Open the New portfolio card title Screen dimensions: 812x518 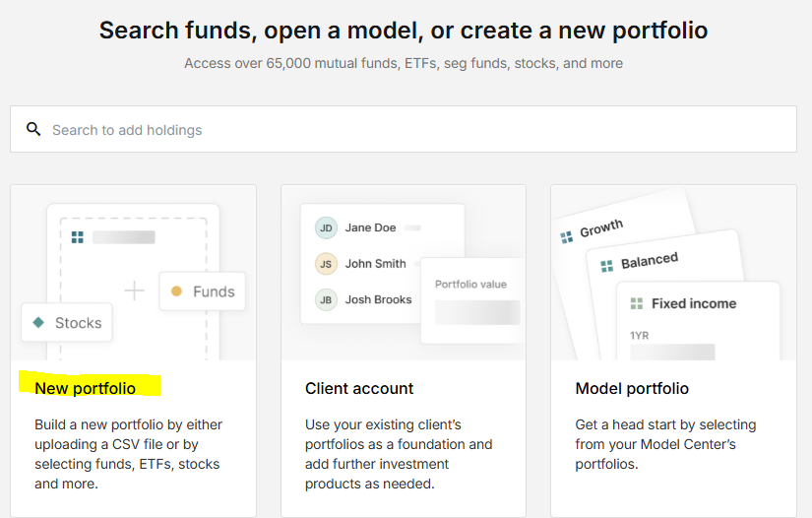tap(86, 388)
